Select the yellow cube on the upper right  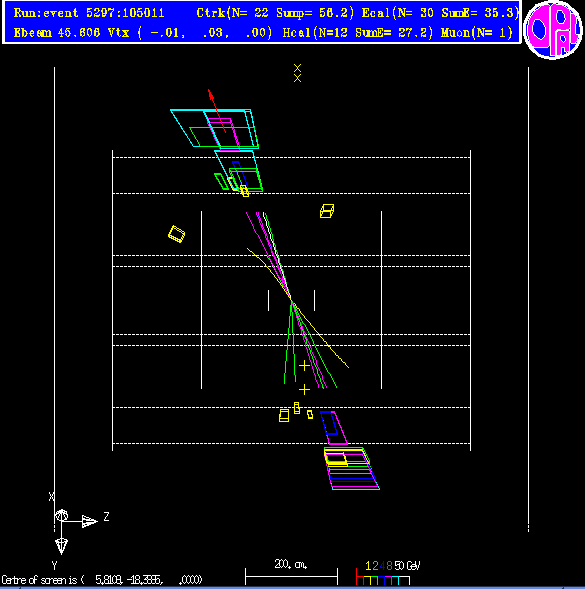pyautogui.click(x=327, y=211)
